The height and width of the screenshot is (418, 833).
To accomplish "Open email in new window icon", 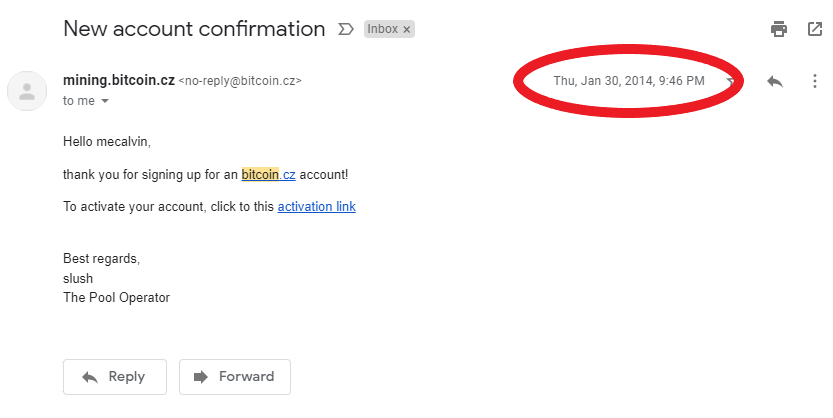I will [814, 29].
